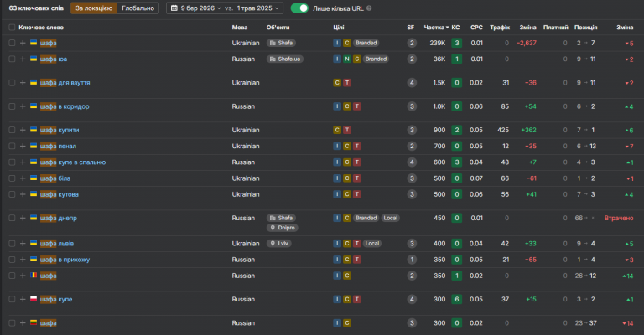Open the "9 бер 2026" date dropdown

pyautogui.click(x=194, y=8)
